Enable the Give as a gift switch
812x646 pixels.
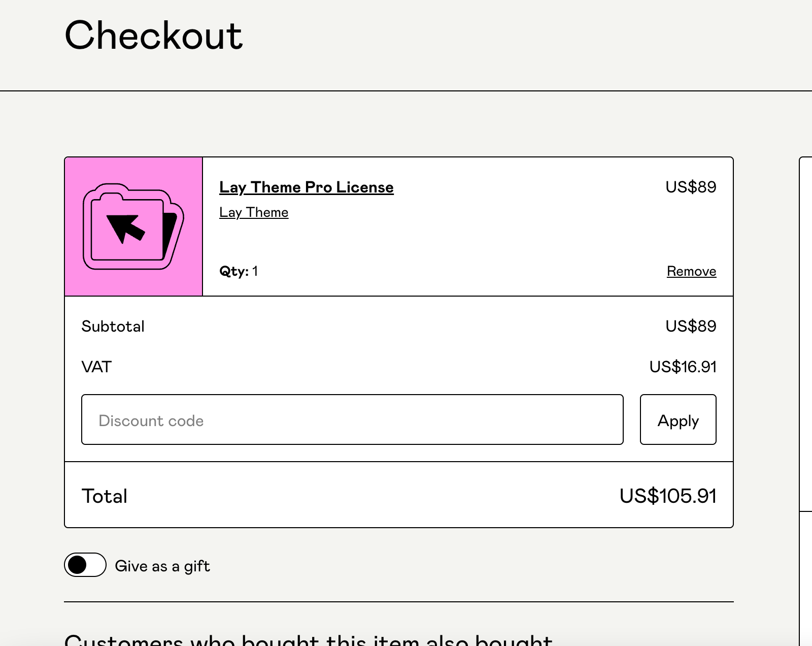[x=85, y=565]
